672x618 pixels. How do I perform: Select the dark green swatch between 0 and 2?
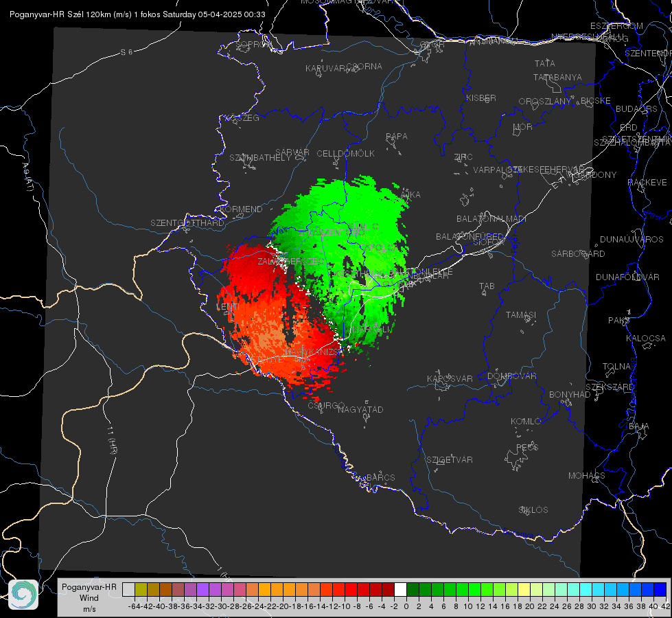(x=413, y=589)
